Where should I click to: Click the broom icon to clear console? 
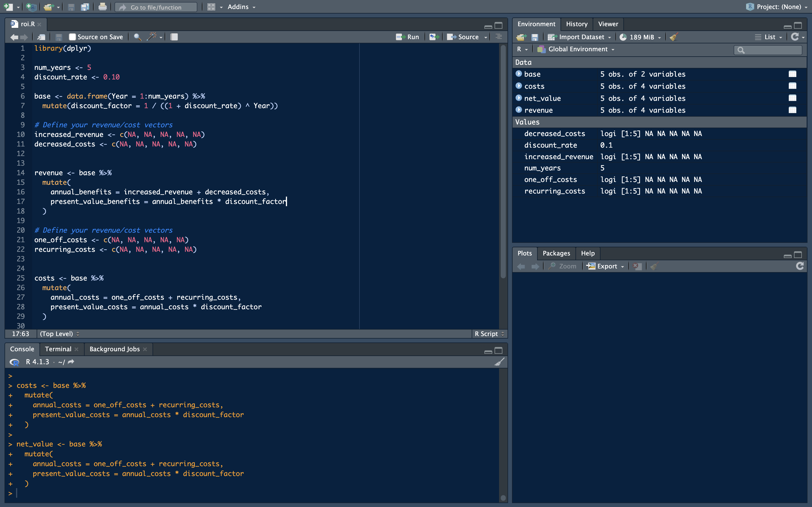(x=499, y=362)
